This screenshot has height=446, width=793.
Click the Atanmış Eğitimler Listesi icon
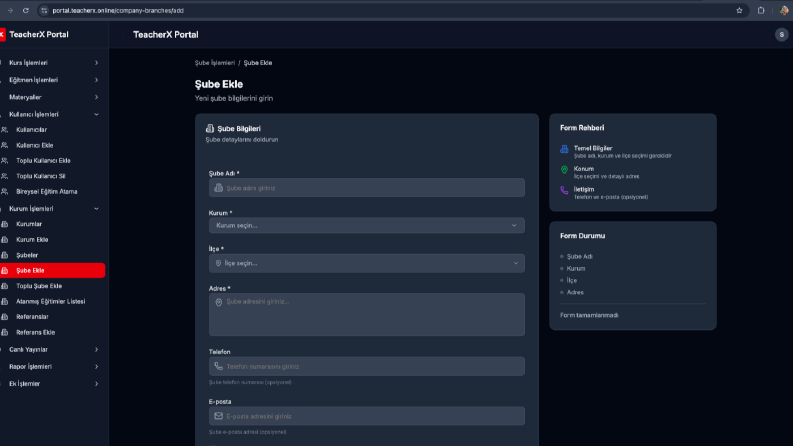pos(5,301)
